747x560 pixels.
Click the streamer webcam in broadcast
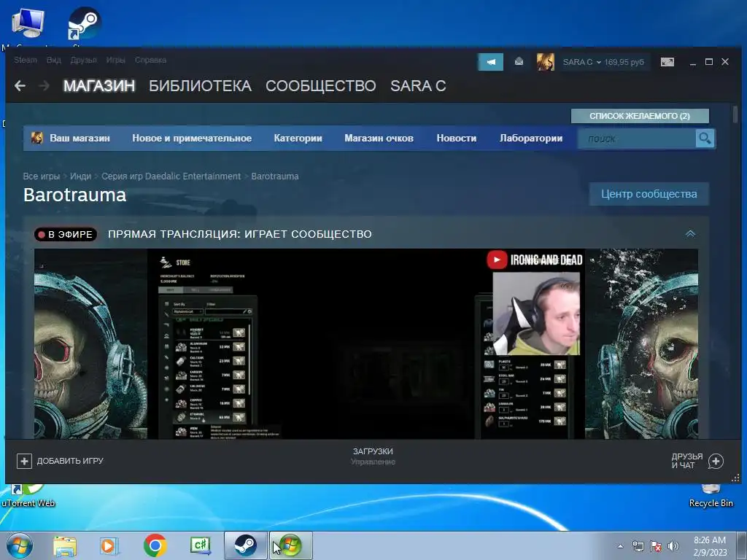tap(536, 314)
